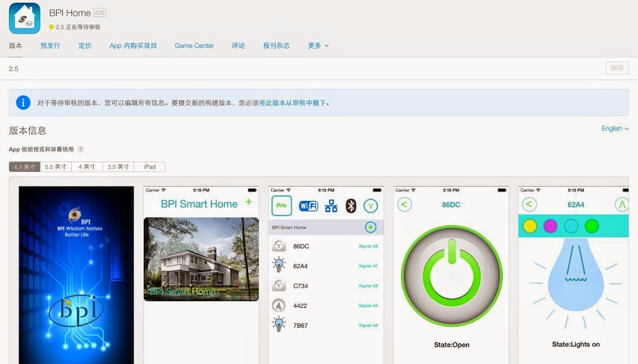
Task: Click the 62A4 device row label
Action: (x=301, y=266)
